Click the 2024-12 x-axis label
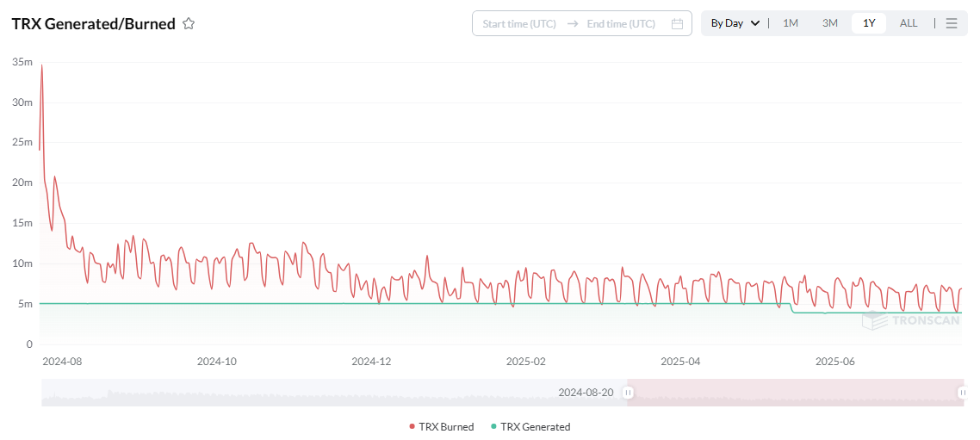The height and width of the screenshot is (440, 980). click(x=371, y=362)
